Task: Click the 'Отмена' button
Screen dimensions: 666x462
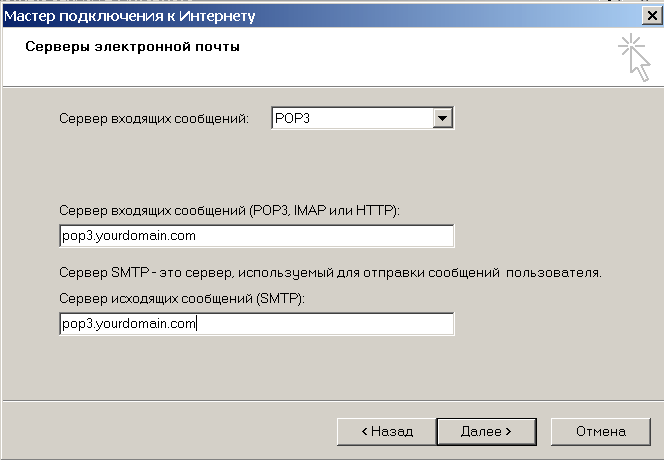Action: pos(600,431)
